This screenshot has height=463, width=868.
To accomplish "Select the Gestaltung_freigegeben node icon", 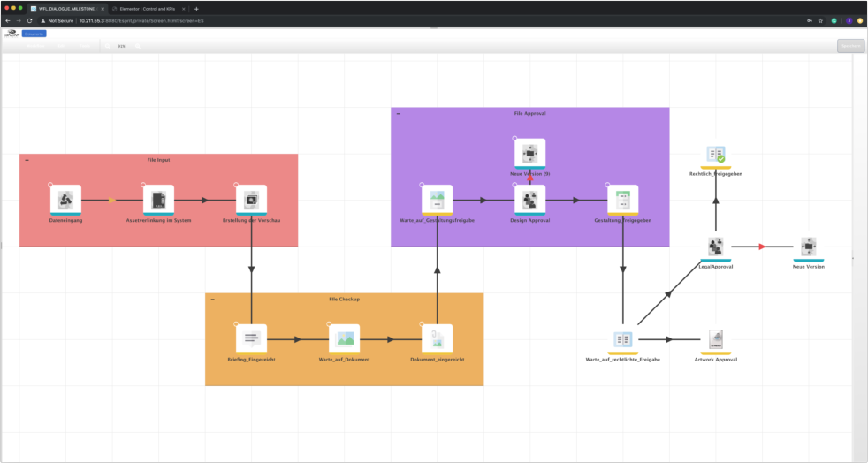I will pyautogui.click(x=623, y=200).
